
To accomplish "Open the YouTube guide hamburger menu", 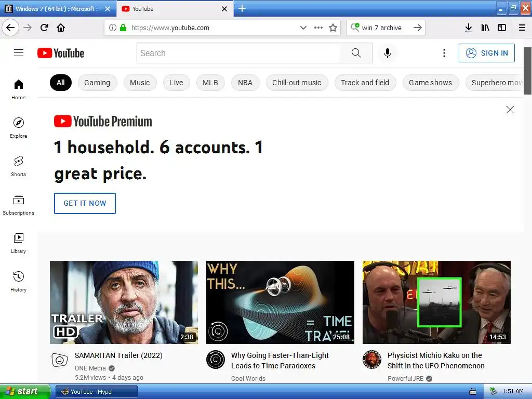I will coord(19,53).
